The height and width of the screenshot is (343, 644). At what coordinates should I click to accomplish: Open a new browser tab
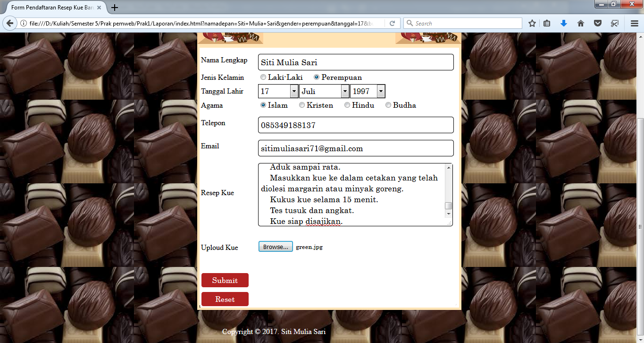[114, 8]
